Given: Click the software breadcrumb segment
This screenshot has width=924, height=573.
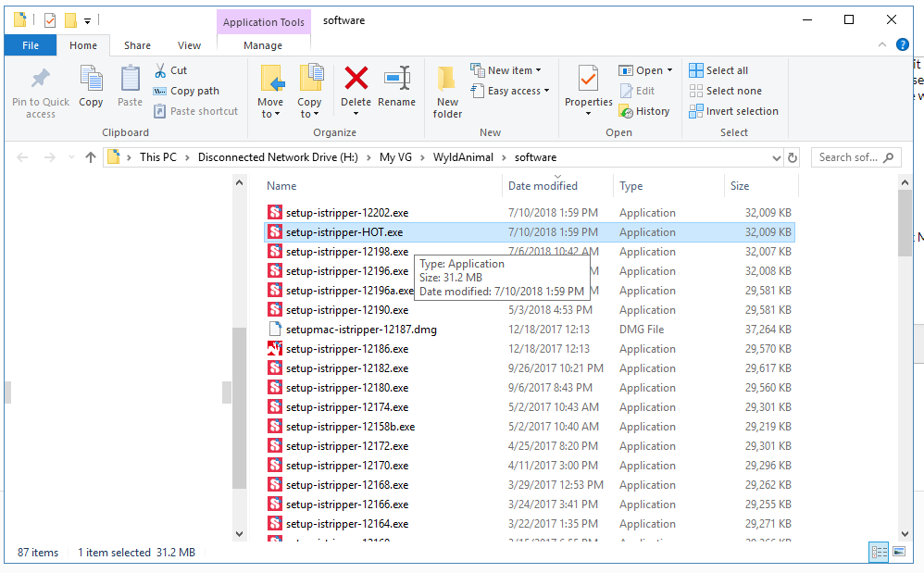Looking at the screenshot, I should [535, 157].
